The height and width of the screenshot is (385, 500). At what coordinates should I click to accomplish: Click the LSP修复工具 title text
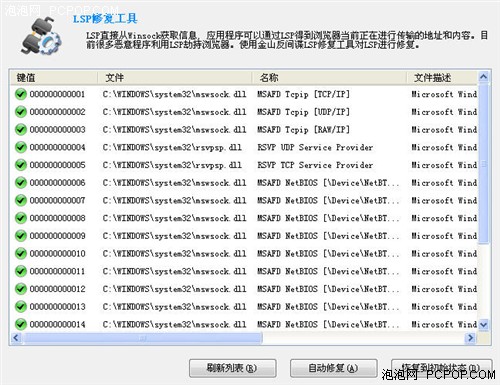pyautogui.click(x=105, y=18)
